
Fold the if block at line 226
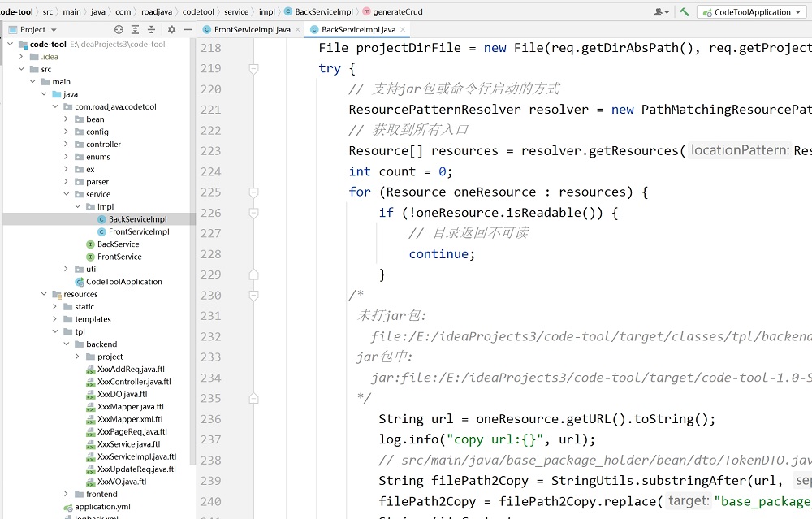(x=253, y=213)
